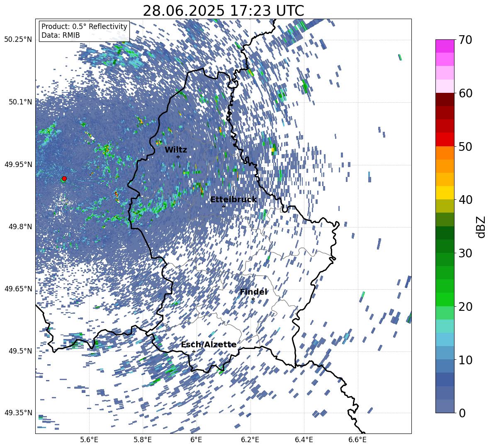Image resolution: width=491 pixels, height=448 pixels.
Task: Click the Esch/Alzette city label
Action: [x=209, y=345]
